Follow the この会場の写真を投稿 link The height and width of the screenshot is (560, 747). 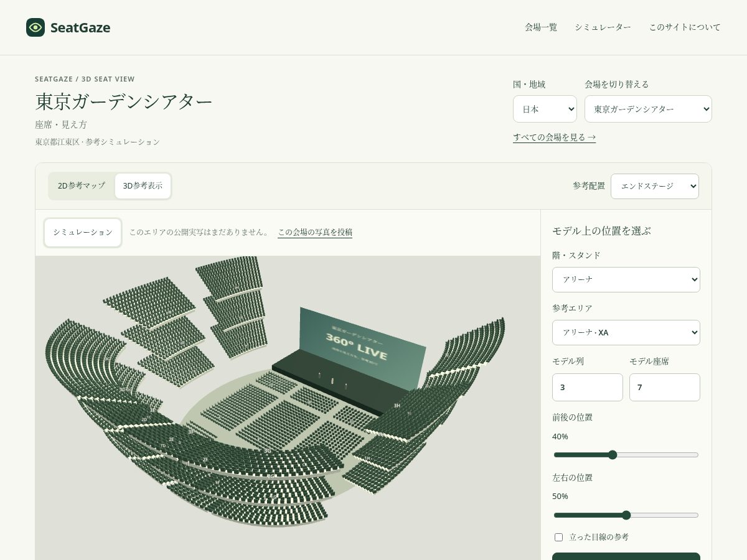315,232
